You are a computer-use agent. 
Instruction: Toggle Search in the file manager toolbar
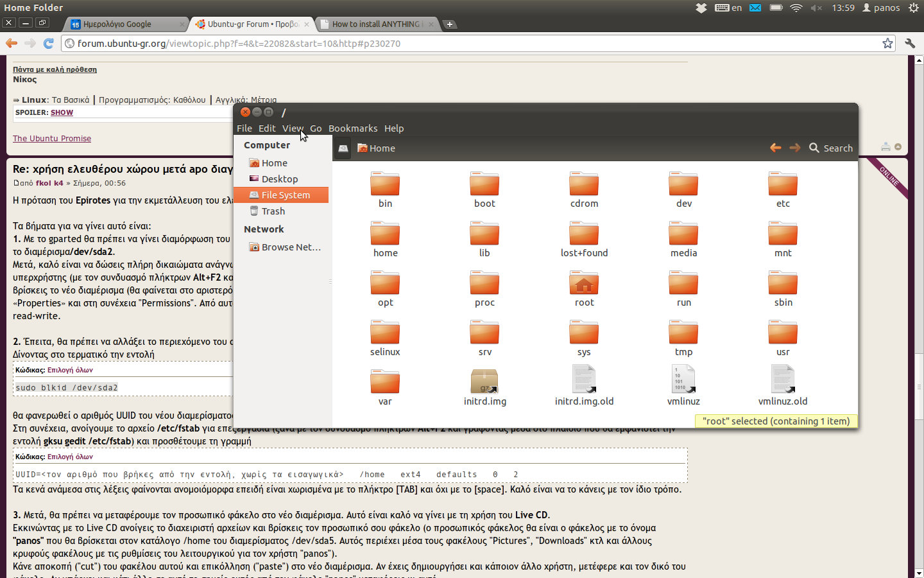point(831,148)
